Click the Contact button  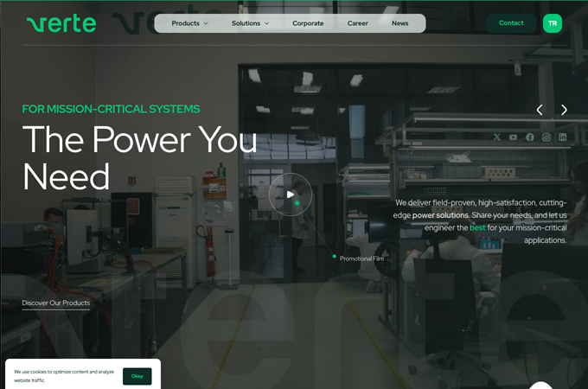click(x=511, y=23)
